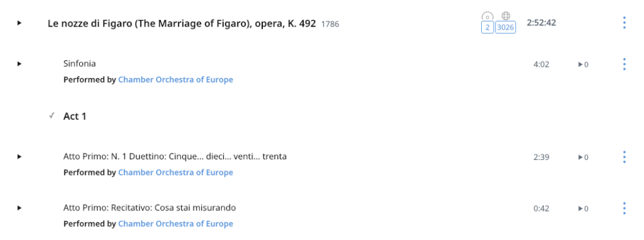Image resolution: width=644 pixels, height=240 pixels.
Task: Play the full Le nozze di Figaro opera
Action: (19, 23)
